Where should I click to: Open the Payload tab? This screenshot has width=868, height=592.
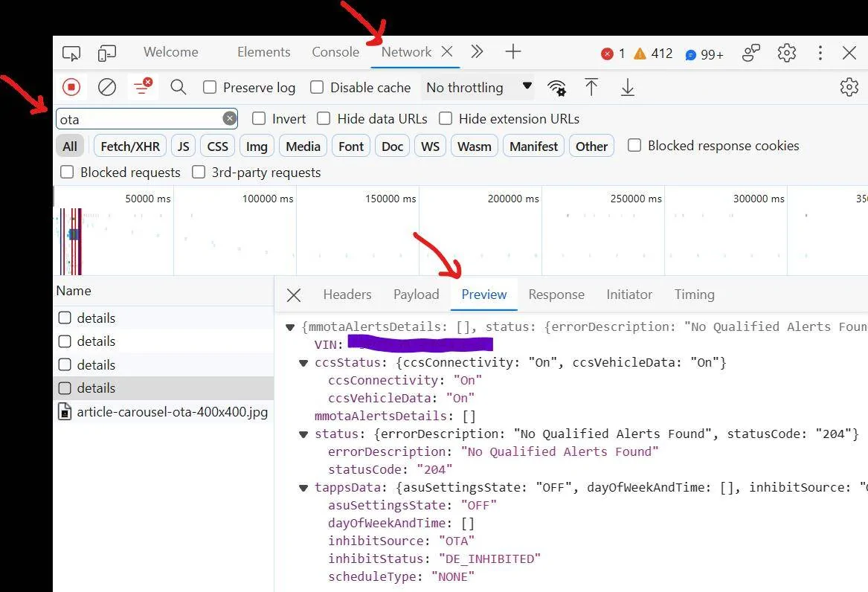417,295
